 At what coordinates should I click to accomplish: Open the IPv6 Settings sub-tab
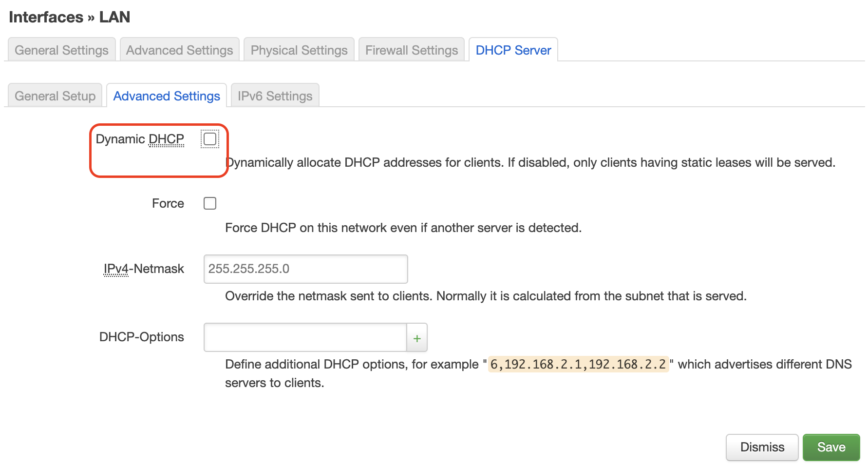click(x=275, y=96)
